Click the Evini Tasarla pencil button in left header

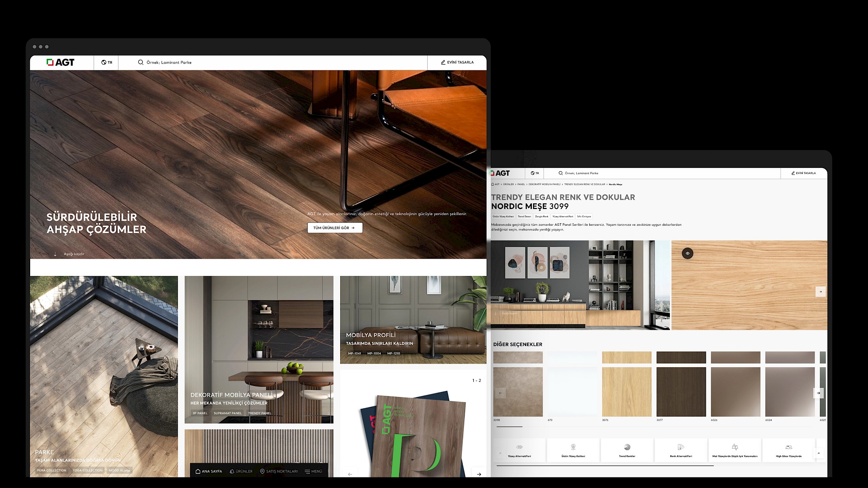tap(457, 62)
